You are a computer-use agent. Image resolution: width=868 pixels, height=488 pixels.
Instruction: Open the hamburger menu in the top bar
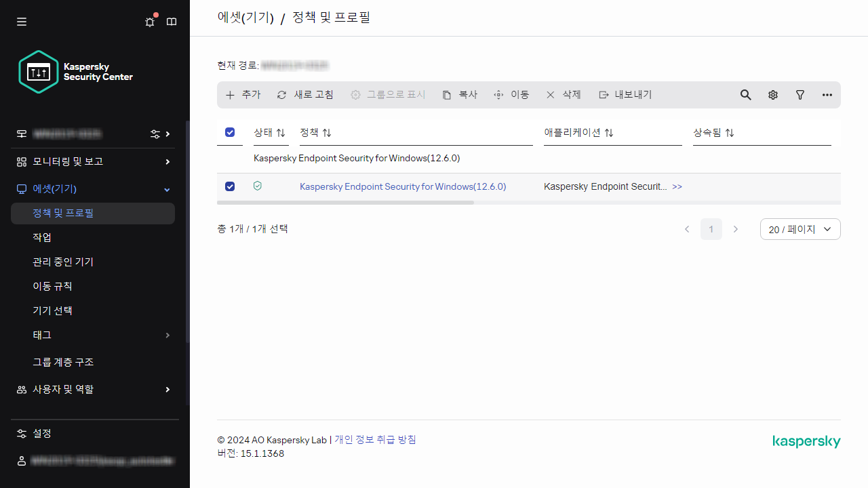coord(21,22)
